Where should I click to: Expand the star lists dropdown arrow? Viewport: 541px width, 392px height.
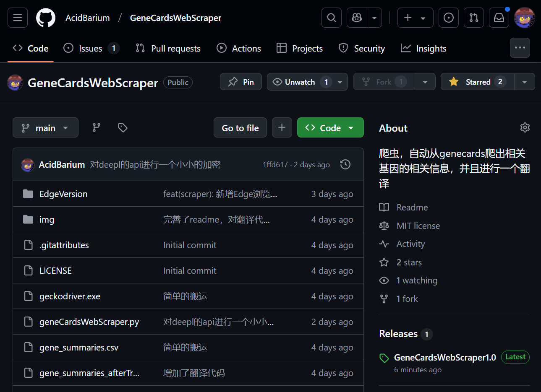pyautogui.click(x=525, y=82)
